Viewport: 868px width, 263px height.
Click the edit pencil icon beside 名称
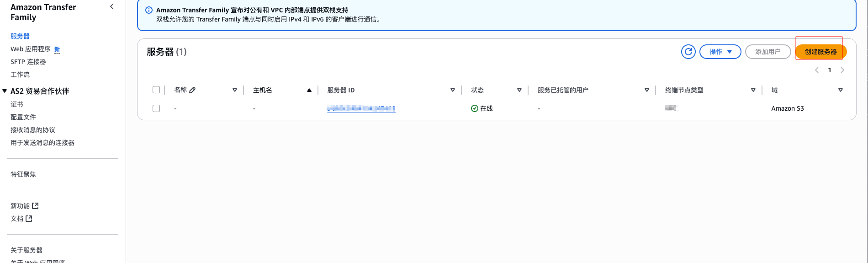192,90
